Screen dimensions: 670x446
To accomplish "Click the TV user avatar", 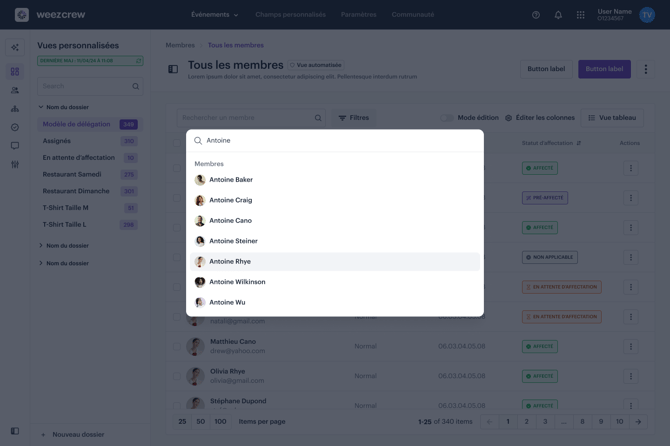I will coord(647,15).
